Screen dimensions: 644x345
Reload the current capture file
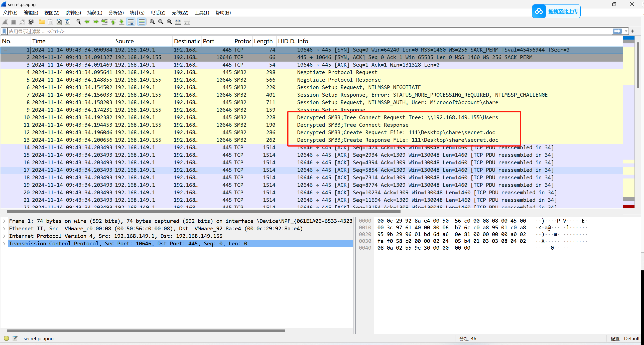(x=68, y=22)
